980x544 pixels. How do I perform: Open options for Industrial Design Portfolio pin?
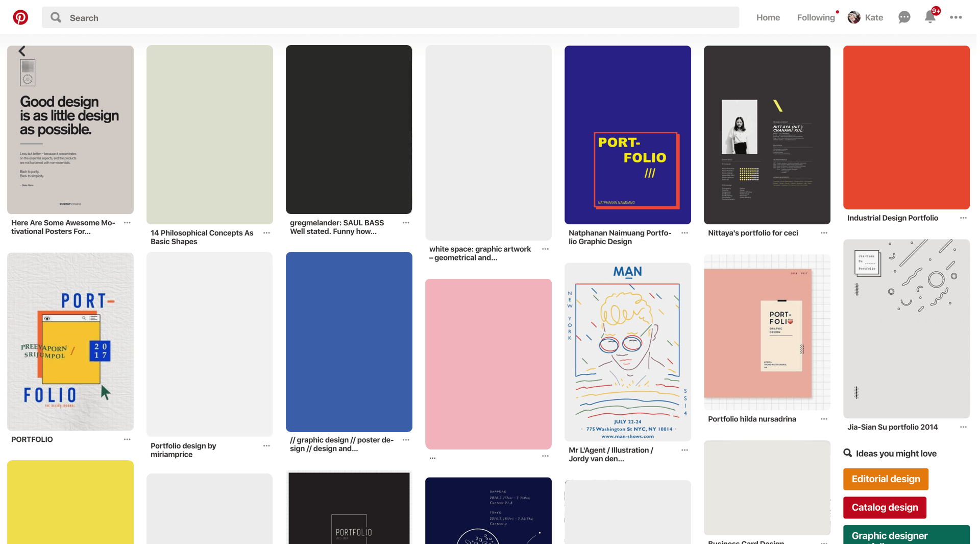[x=963, y=218]
